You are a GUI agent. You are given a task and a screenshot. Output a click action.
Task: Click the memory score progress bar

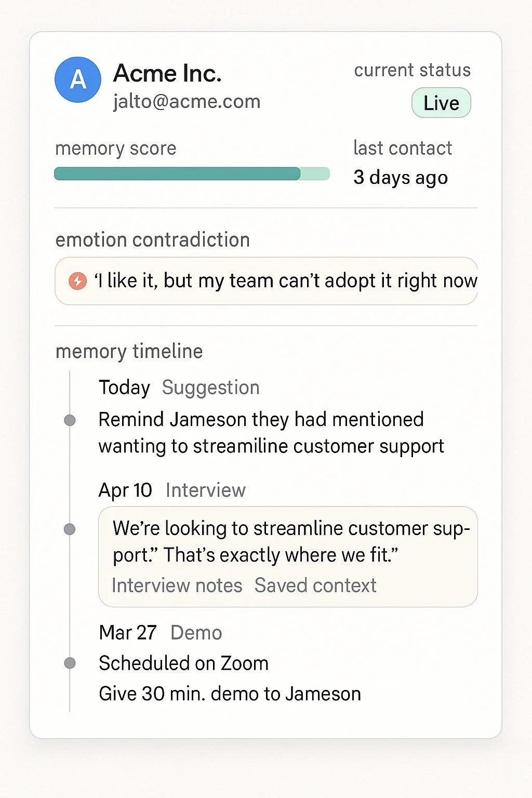tap(192, 174)
